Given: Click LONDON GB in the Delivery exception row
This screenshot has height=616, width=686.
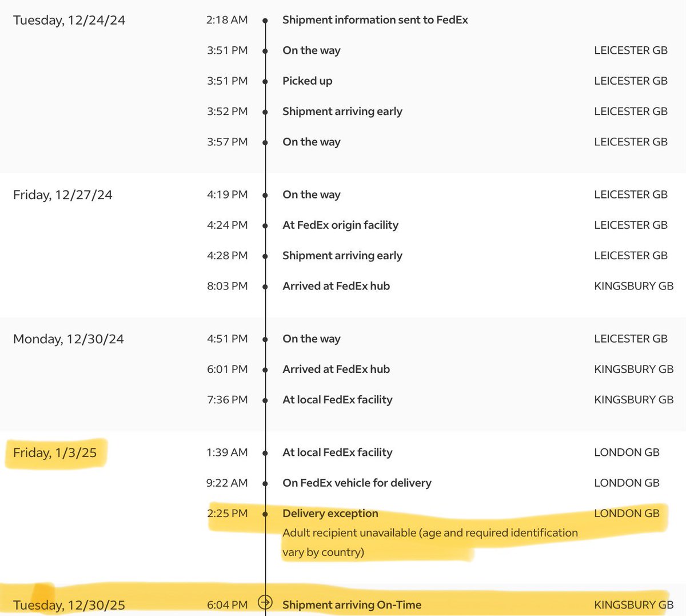Looking at the screenshot, I should pyautogui.click(x=627, y=513).
